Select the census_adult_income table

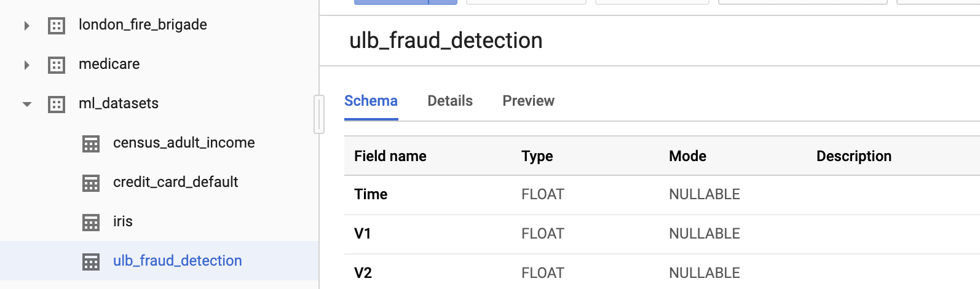coord(184,143)
